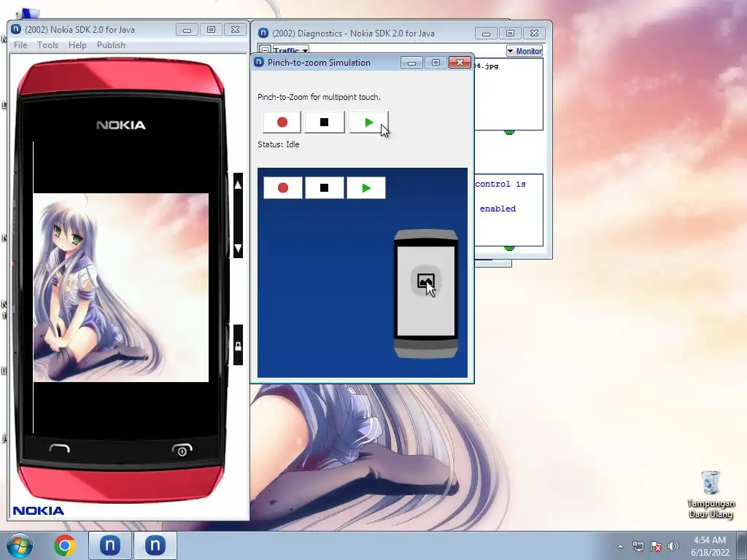
Task: Minimize the Diagnostics window
Action: click(486, 34)
